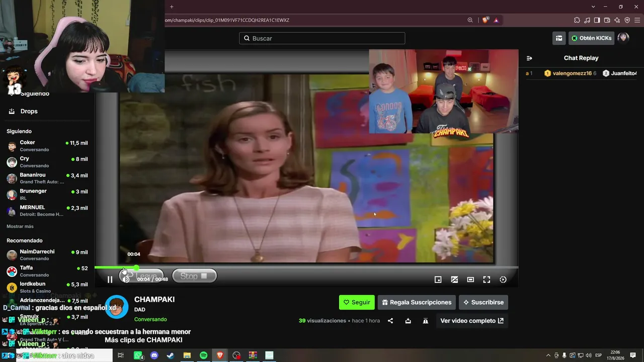This screenshot has height=362, width=644.
Task: Open Ver video completo link
Action: click(472, 321)
